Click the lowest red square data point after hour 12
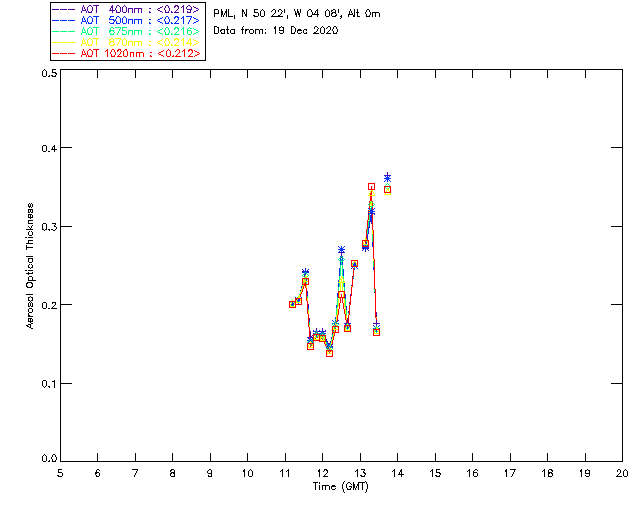 click(329, 354)
